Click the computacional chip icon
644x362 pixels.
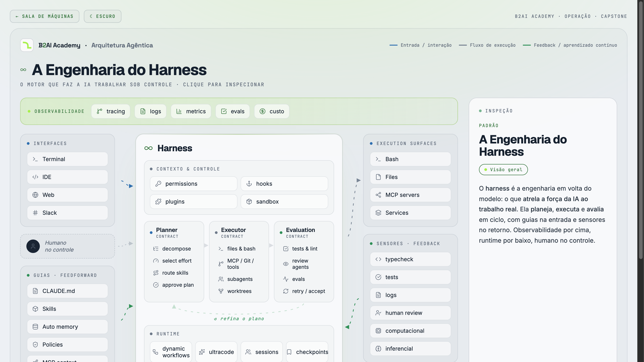[x=378, y=331]
